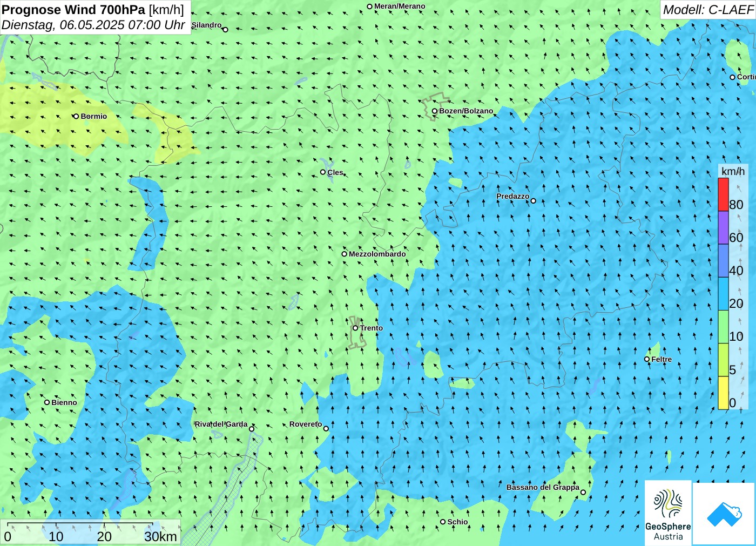This screenshot has height=546, width=756.
Task: Select the green 10–20 km/h legend swatch
Action: (x=723, y=326)
